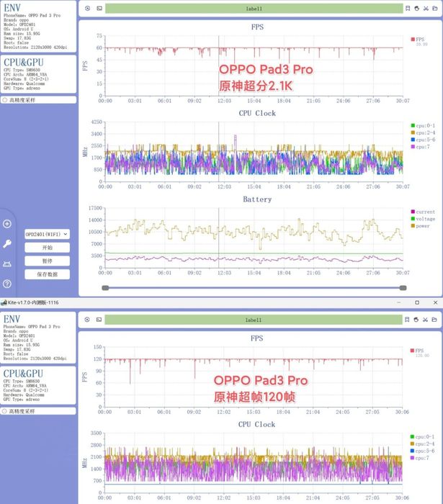Minimize the Kite-v1.7.0 window

[x=399, y=302]
